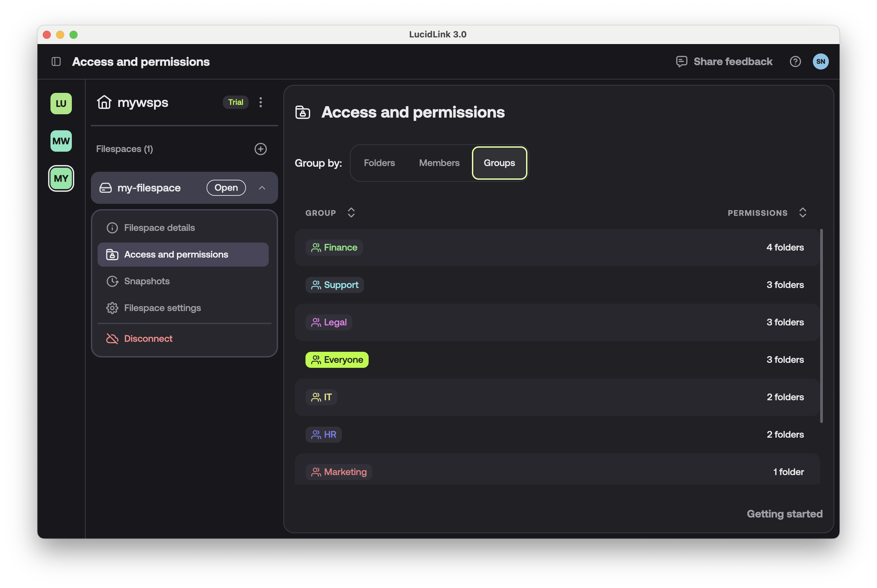The image size is (877, 588).
Task: Switch to the LU workspace
Action: click(61, 104)
